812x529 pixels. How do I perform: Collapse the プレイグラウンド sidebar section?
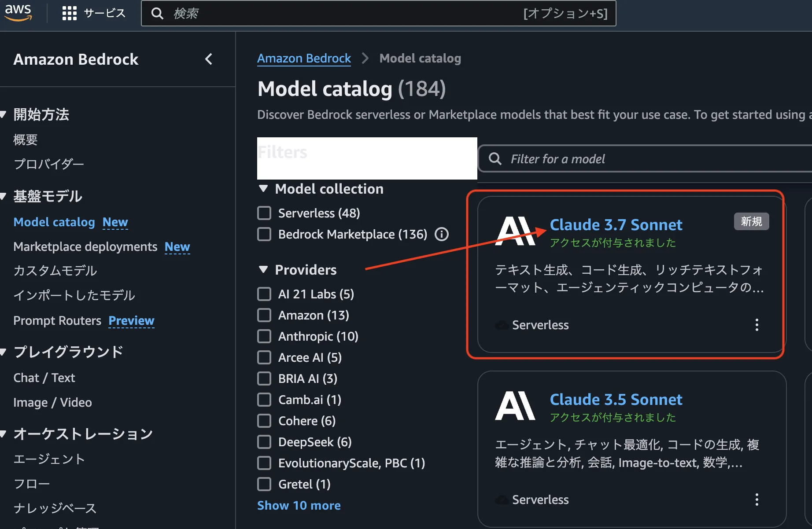[x=4, y=352]
